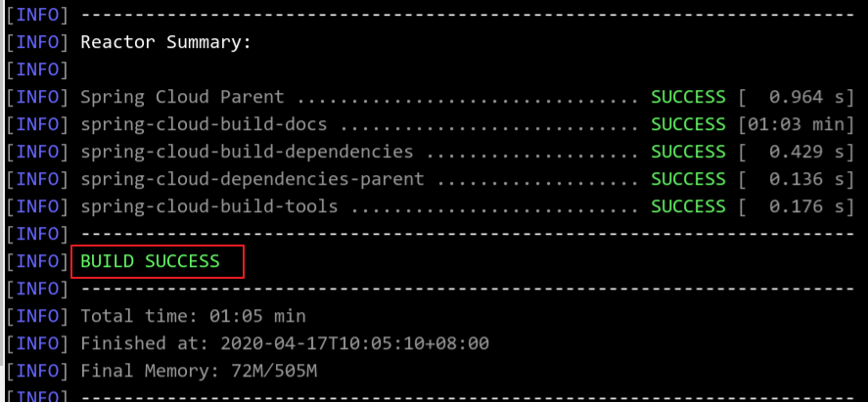This screenshot has width=868, height=402.
Task: Click the 01:03 min build duration
Action: click(x=796, y=125)
